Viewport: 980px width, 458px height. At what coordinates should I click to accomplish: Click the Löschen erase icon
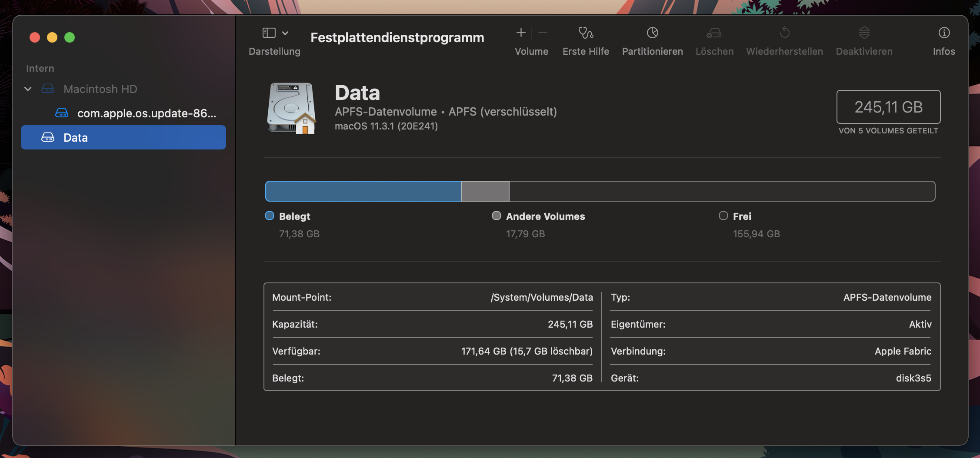click(x=714, y=33)
